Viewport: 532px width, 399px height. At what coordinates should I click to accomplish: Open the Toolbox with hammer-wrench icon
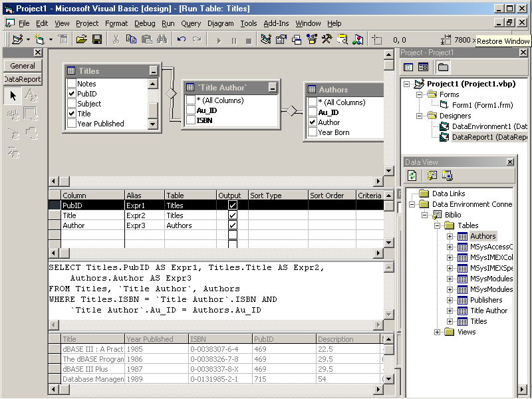click(x=327, y=40)
